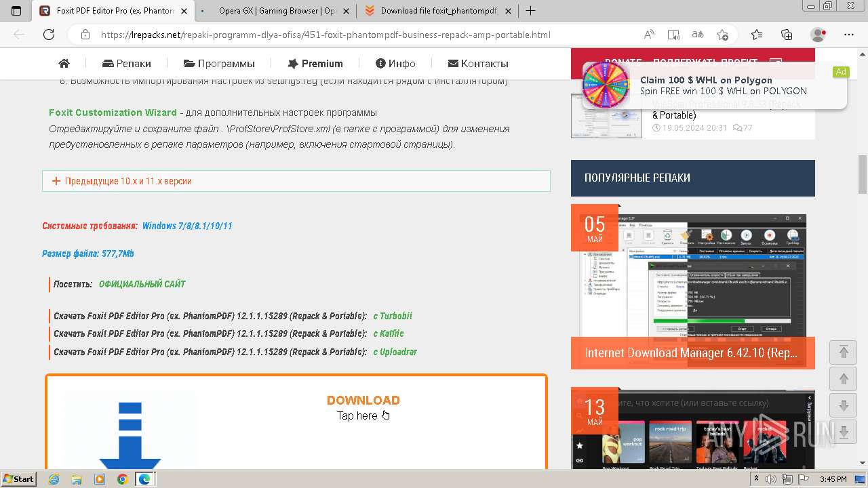This screenshot has width=868, height=488.
Task: Click scrollbar up arrow
Action: coord(863,54)
